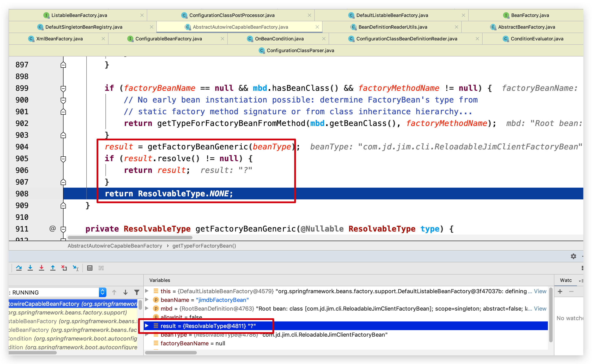Click the Step Into debugger icon
The image size is (592, 364).
(30, 268)
